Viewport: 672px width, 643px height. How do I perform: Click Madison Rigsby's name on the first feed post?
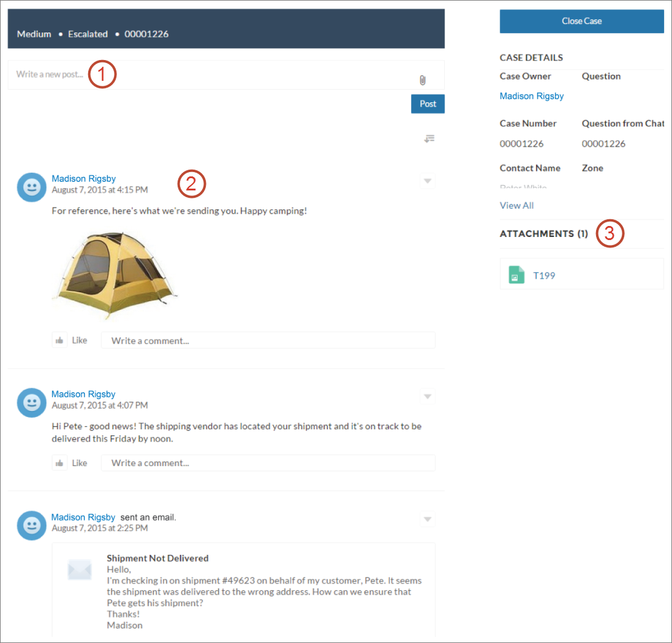coord(83,178)
